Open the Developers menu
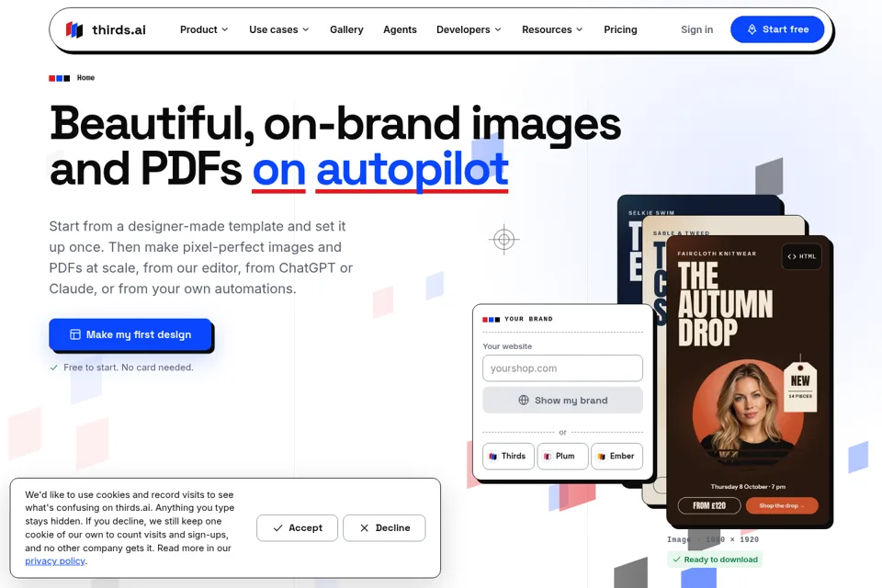 (469, 29)
